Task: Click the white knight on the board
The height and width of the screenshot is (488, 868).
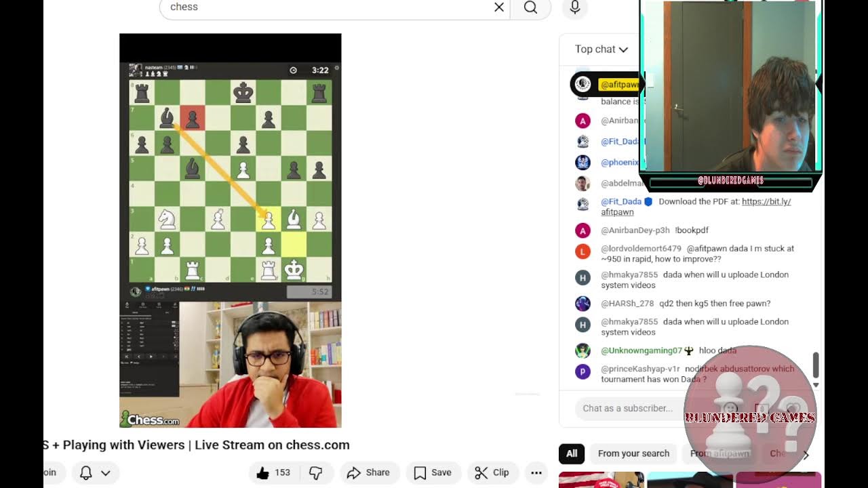Action: coord(167,218)
